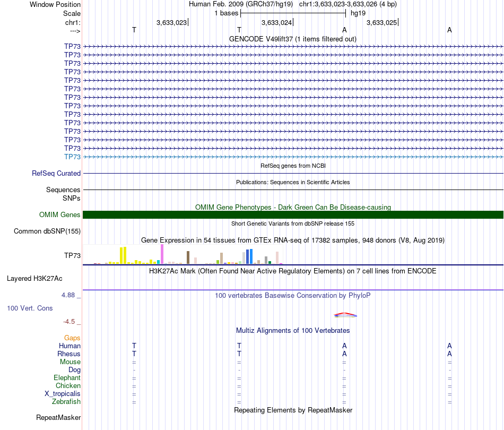Open the GTEx tissue expression bar chart
The image size is (504, 430).
click(183, 254)
